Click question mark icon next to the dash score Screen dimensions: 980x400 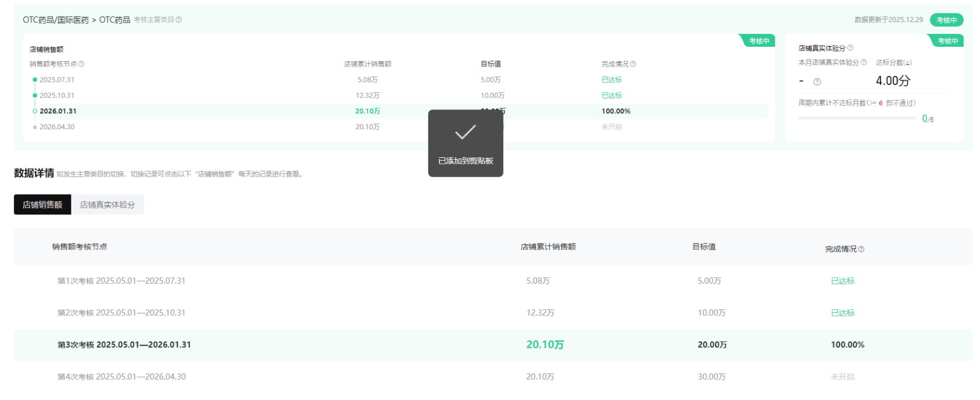[x=817, y=82]
